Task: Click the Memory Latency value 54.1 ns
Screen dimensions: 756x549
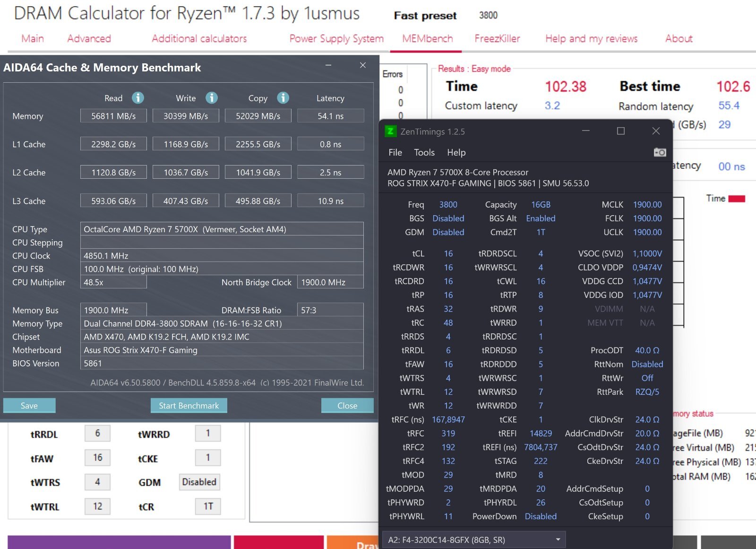Action: tap(330, 116)
